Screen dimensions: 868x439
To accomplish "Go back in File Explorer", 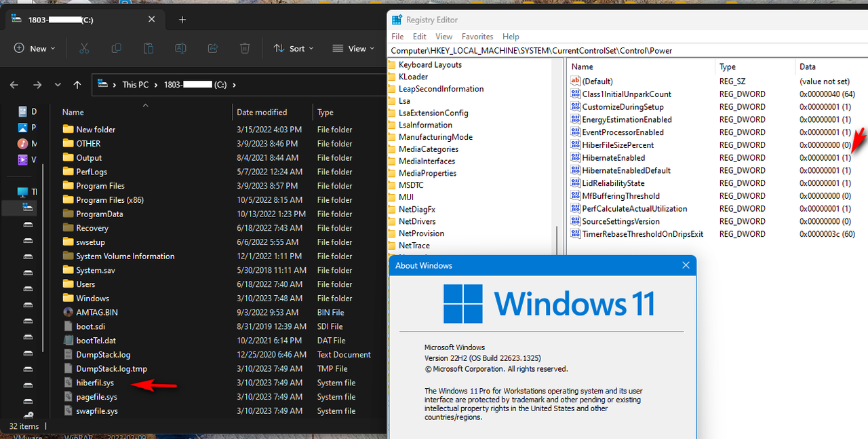I will [14, 85].
